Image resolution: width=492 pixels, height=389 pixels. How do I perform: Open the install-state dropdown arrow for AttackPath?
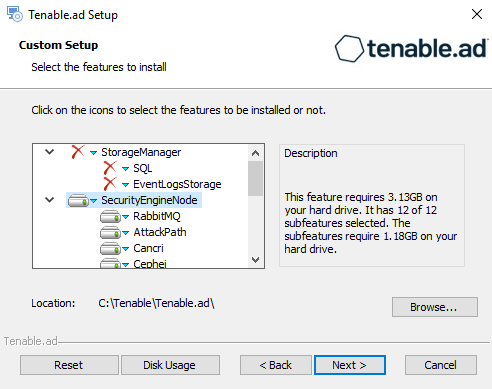126,233
